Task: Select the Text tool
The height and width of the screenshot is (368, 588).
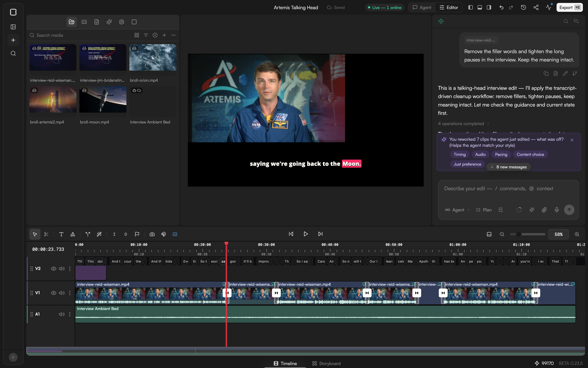Action: [61, 234]
